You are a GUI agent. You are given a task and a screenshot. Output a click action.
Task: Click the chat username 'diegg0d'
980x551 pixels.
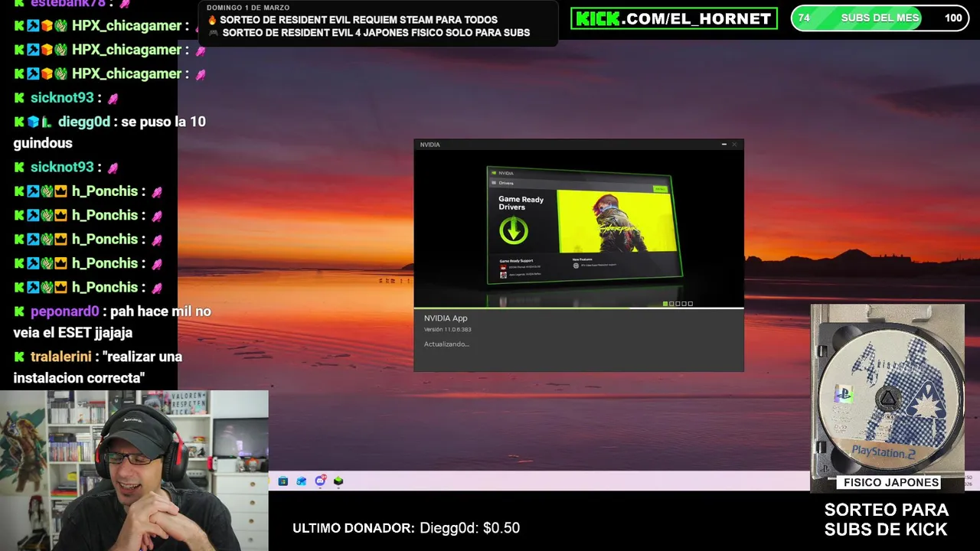84,122
